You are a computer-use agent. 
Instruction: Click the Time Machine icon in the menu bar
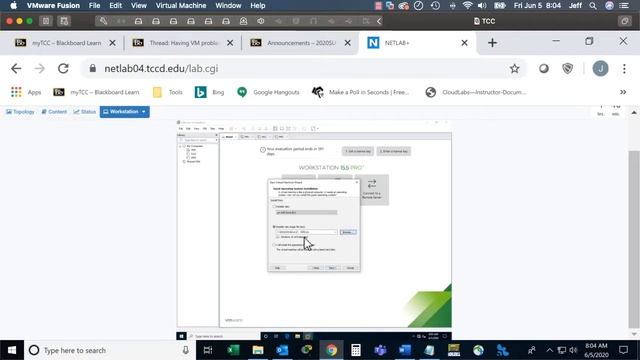(x=435, y=6)
